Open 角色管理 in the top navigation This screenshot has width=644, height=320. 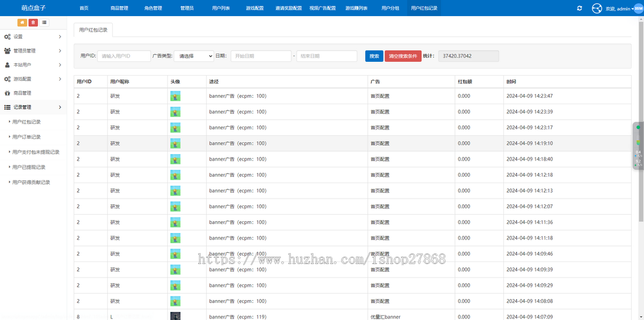click(x=153, y=8)
